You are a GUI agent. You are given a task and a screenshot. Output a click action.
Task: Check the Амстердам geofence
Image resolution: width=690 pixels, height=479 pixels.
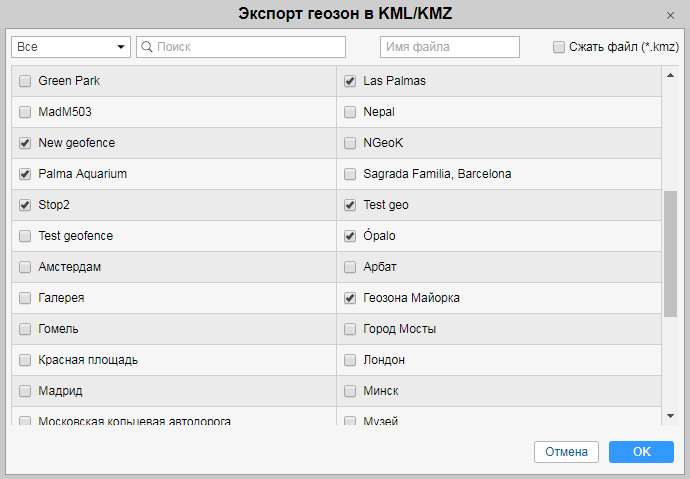point(25,267)
